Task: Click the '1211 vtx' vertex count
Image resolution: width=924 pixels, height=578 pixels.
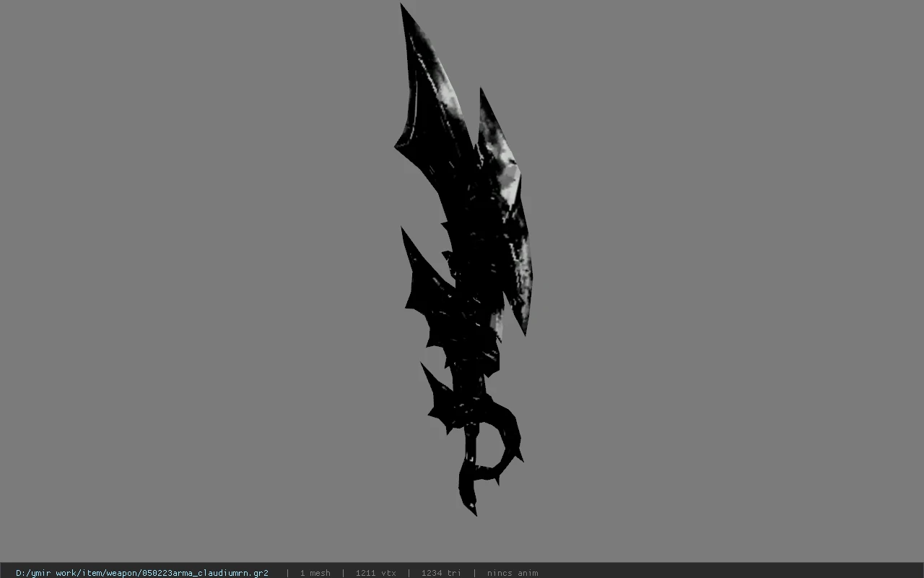Action: click(375, 573)
